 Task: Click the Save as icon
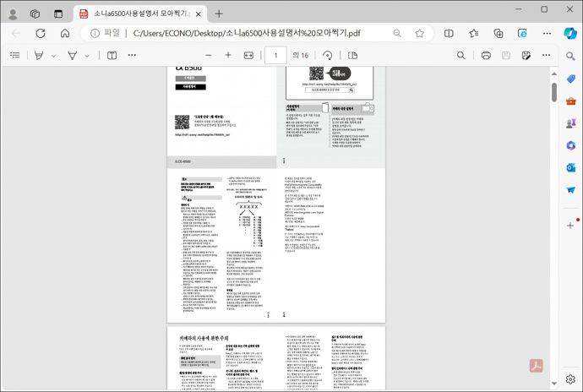pos(526,56)
